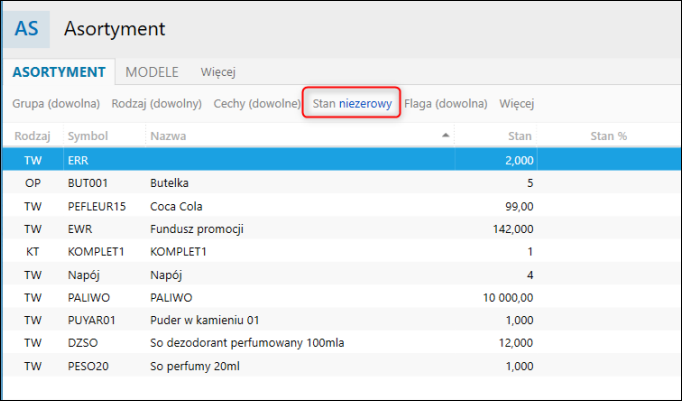
Task: Expand the Więcej filter options
Action: (x=516, y=104)
